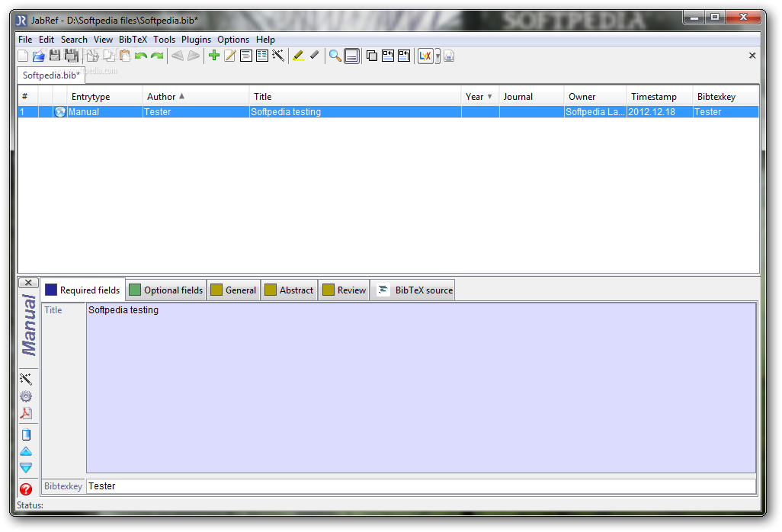Click the Save all databases icon

(x=72, y=56)
